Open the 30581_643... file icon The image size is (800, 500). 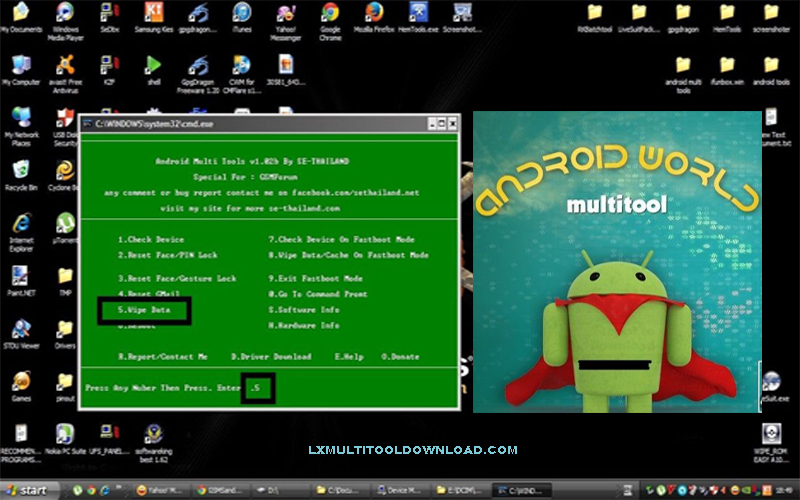tap(286, 70)
